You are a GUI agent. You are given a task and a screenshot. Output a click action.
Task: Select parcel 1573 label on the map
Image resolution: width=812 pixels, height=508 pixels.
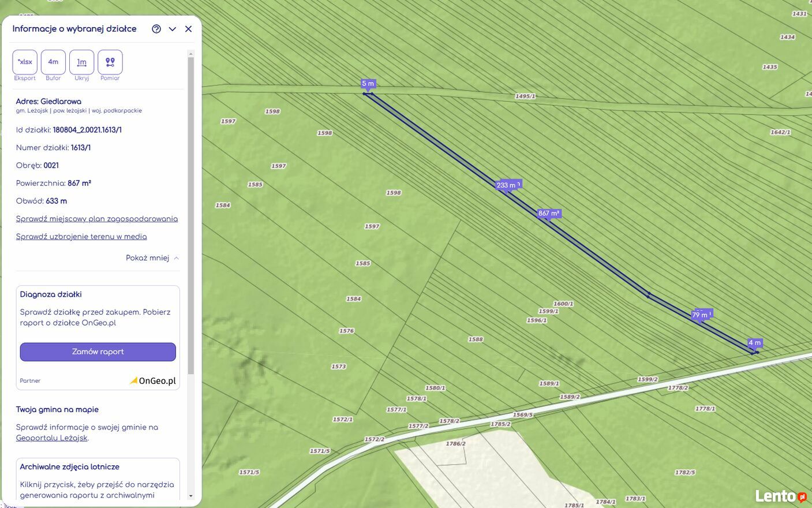click(x=338, y=367)
